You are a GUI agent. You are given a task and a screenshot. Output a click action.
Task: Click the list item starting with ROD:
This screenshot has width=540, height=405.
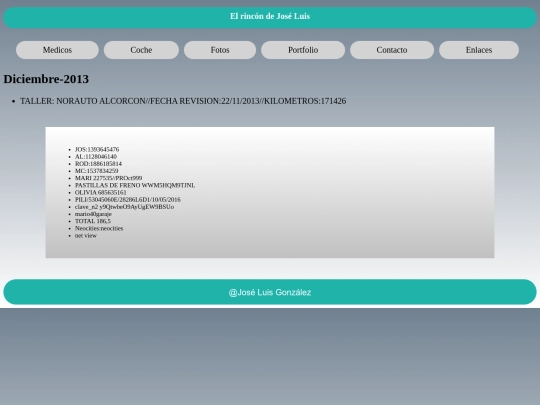click(x=98, y=164)
